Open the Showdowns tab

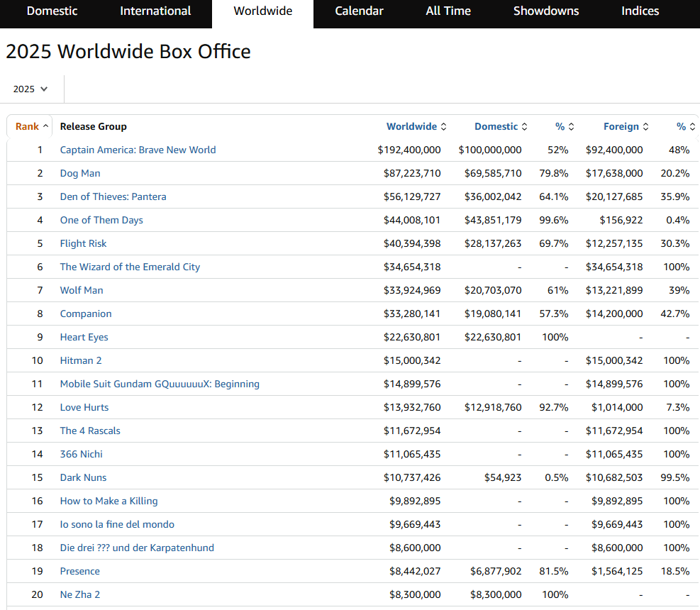[x=546, y=11]
